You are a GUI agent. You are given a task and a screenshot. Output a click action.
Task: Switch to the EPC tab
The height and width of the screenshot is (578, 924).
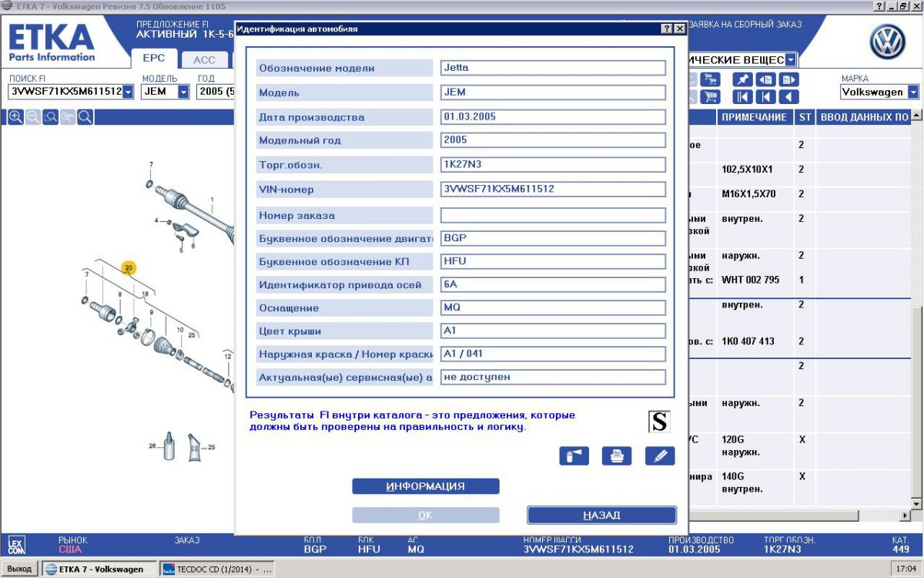point(154,59)
